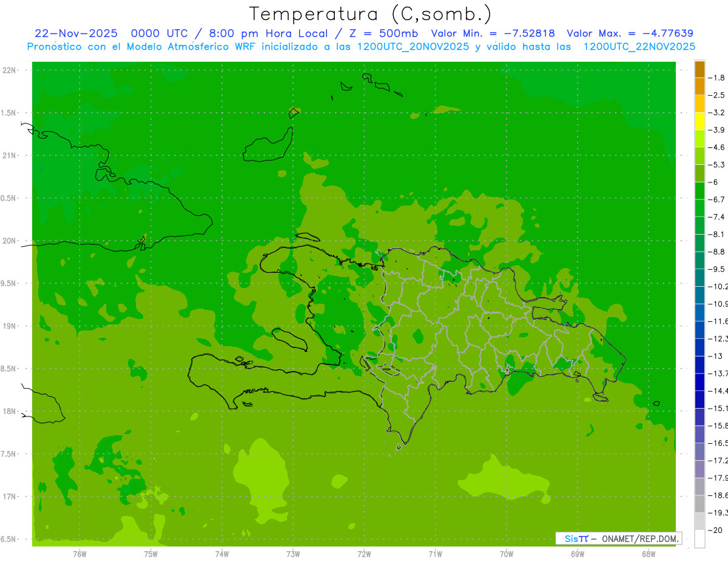Click the 73W longitude label

click(293, 554)
